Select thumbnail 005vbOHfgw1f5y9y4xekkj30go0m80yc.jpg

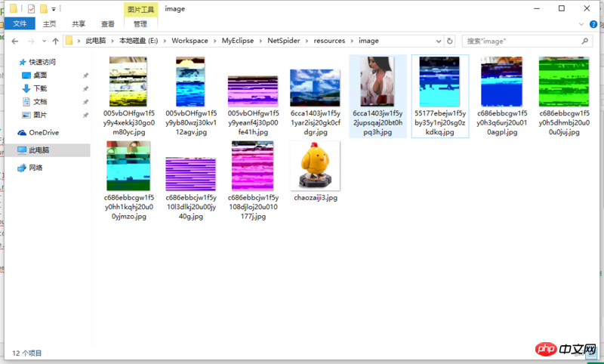click(128, 82)
